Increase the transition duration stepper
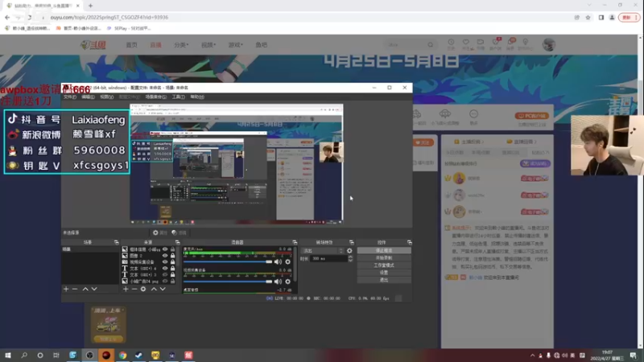Screen dimensions: 644x362 (350, 257)
